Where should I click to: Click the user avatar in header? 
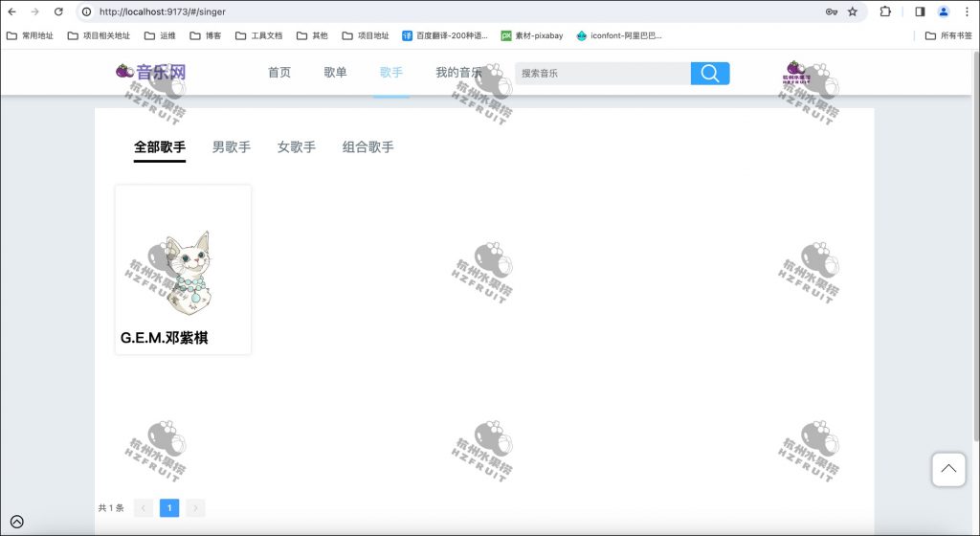(x=795, y=73)
